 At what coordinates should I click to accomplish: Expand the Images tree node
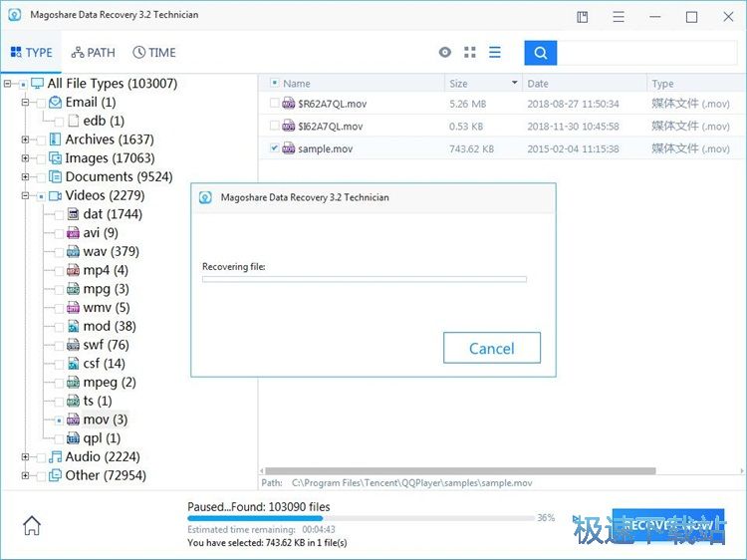(x=25, y=157)
